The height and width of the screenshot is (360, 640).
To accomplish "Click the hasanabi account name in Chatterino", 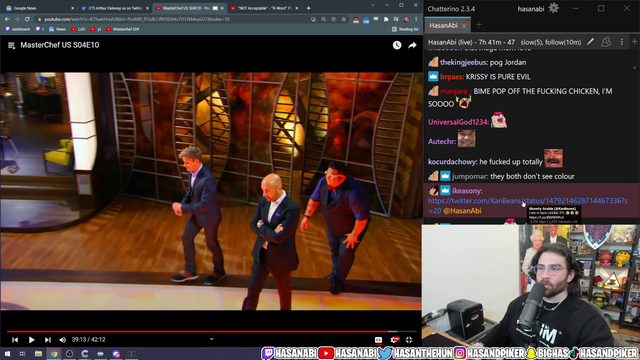I will coord(531,9).
